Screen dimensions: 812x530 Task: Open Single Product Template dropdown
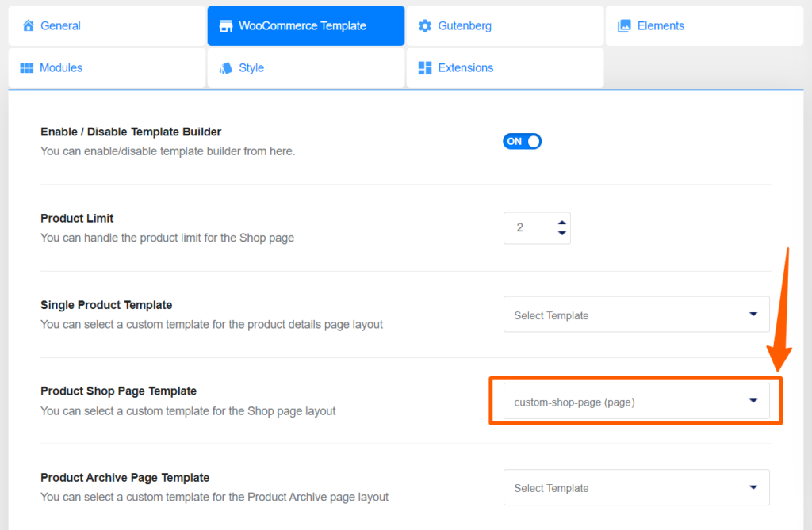(637, 315)
